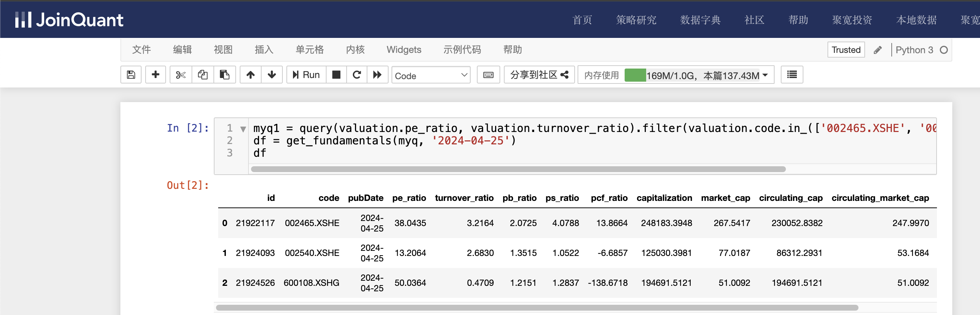Run the current cell

click(306, 75)
